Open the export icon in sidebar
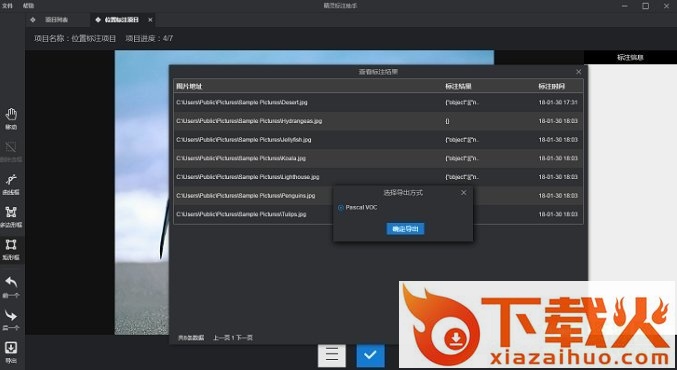 [x=11, y=352]
